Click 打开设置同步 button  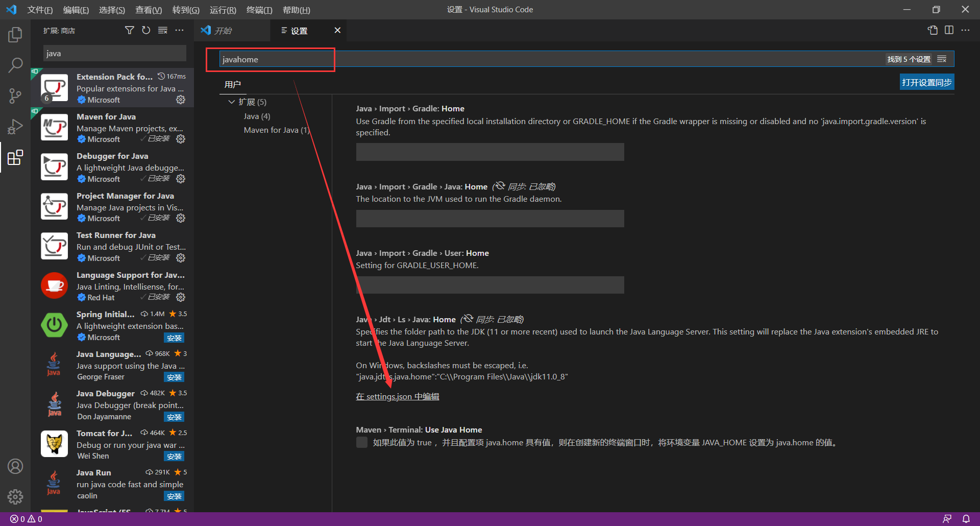(x=926, y=82)
